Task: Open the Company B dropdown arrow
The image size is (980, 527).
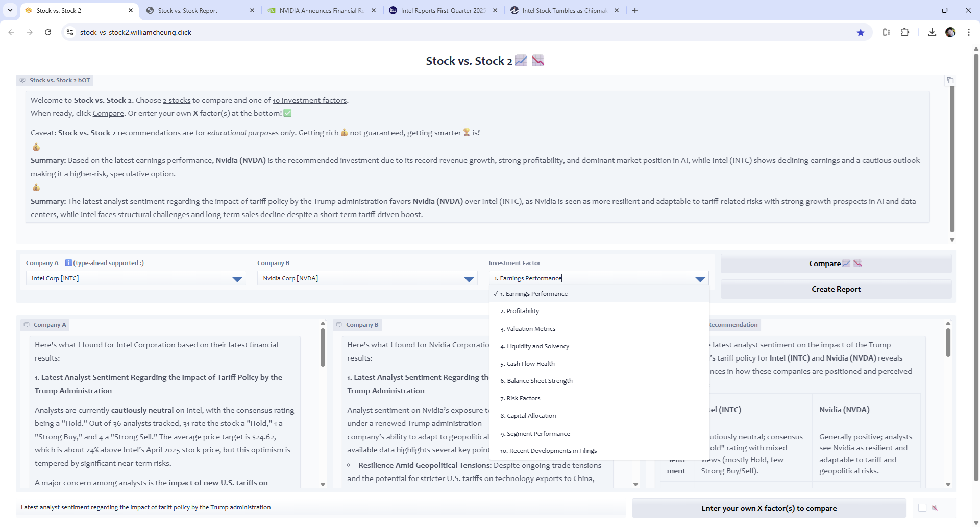Action: 469,279
